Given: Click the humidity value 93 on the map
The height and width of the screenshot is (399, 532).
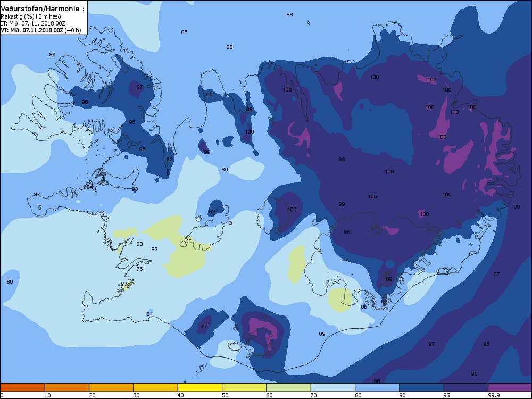Looking at the screenshot, I should tap(135, 189).
